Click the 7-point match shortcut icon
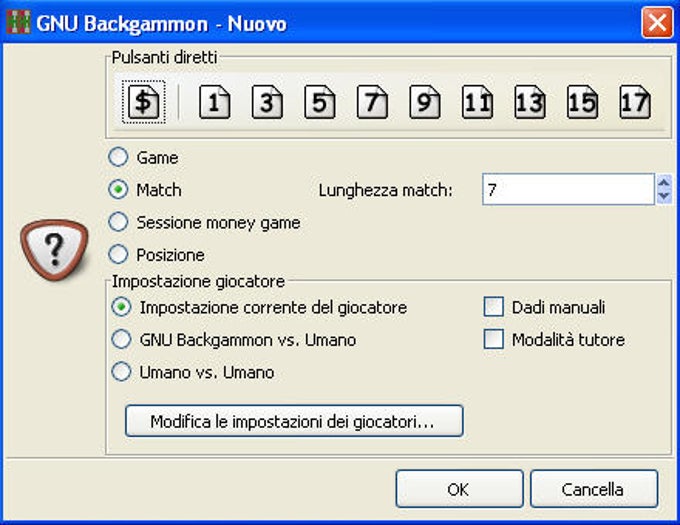The image size is (680, 525). coord(372,102)
